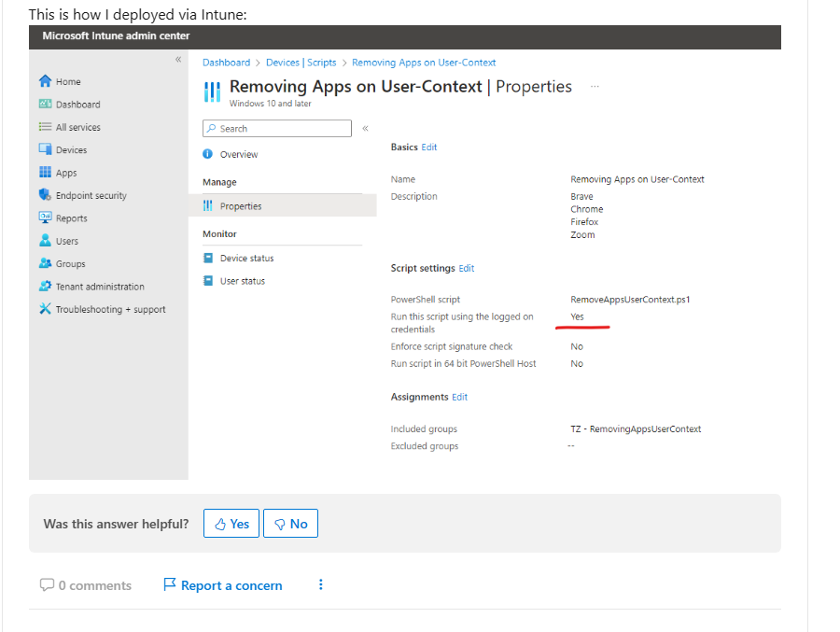The height and width of the screenshot is (632, 840).
Task: Click Yes for answer helpful
Action: [231, 523]
